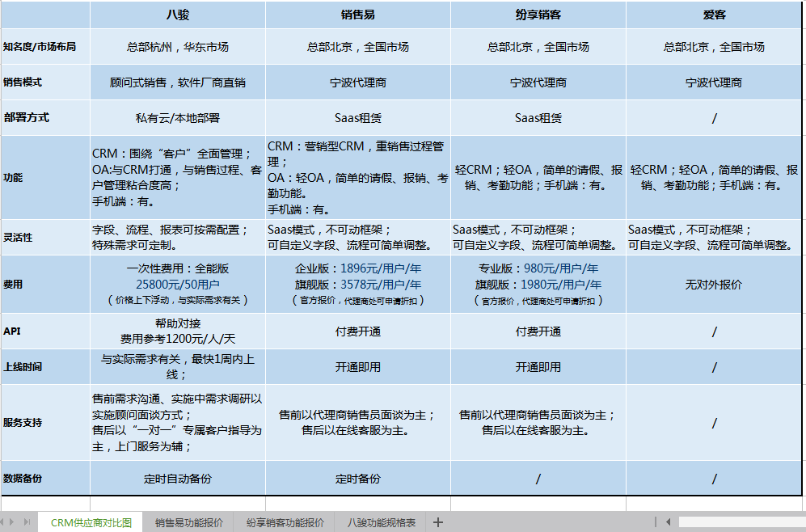806x532 pixels.
Task: Select 销售易's Saas模式，不可动框架 cell
Action: coord(358,238)
